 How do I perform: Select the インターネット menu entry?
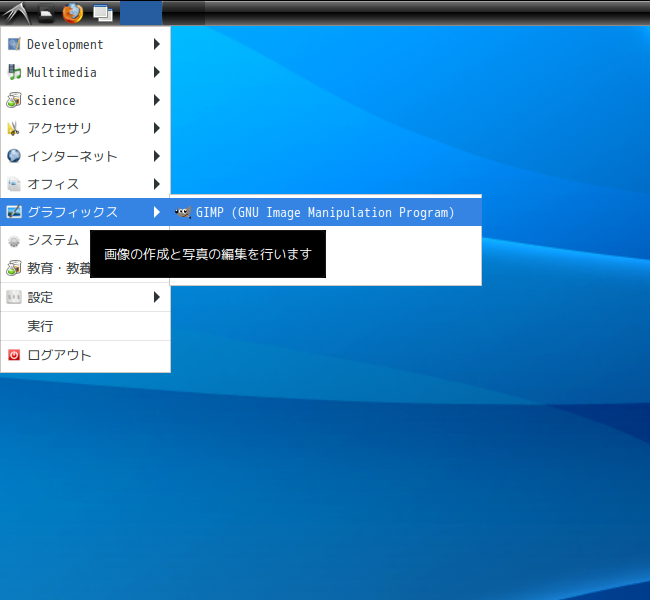pos(85,156)
